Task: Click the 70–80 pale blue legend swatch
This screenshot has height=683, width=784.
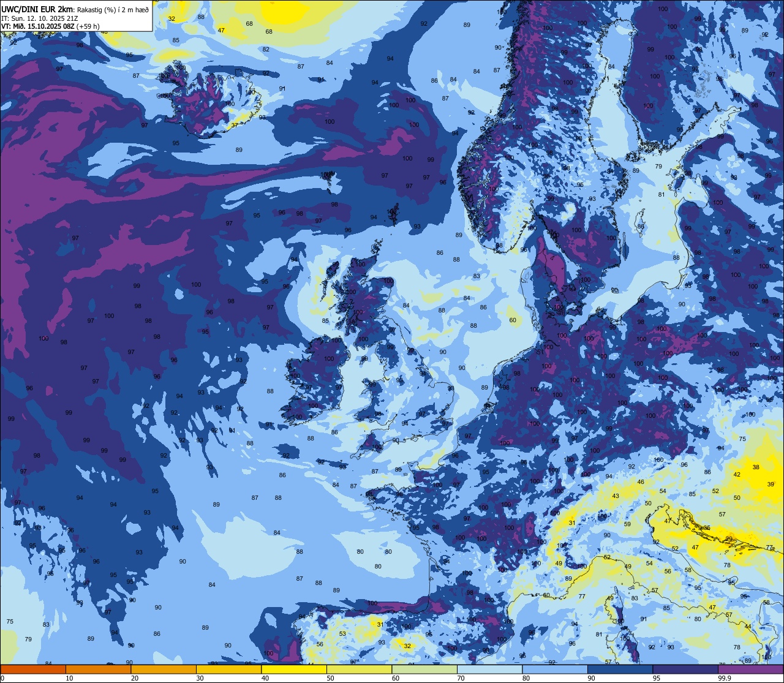Action: click(489, 670)
